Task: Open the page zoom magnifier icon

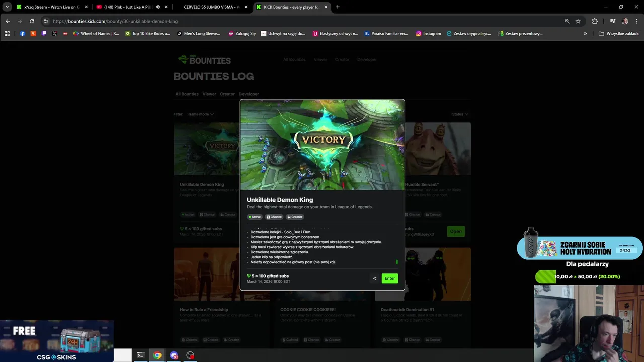Action: (567, 21)
